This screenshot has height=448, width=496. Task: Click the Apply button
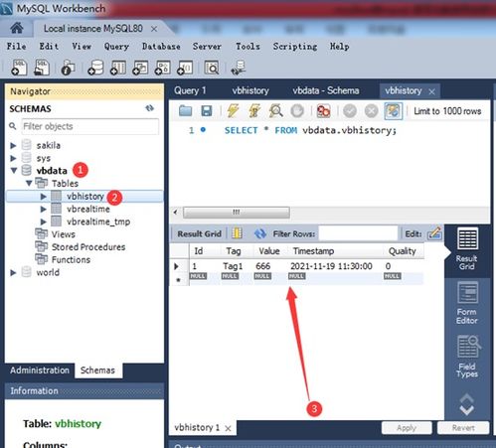coord(407,428)
